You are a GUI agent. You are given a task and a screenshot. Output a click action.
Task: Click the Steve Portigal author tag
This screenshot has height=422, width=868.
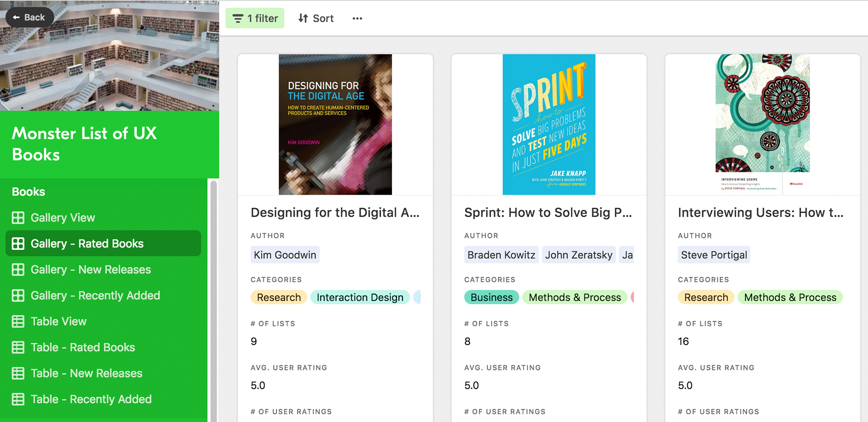click(714, 255)
